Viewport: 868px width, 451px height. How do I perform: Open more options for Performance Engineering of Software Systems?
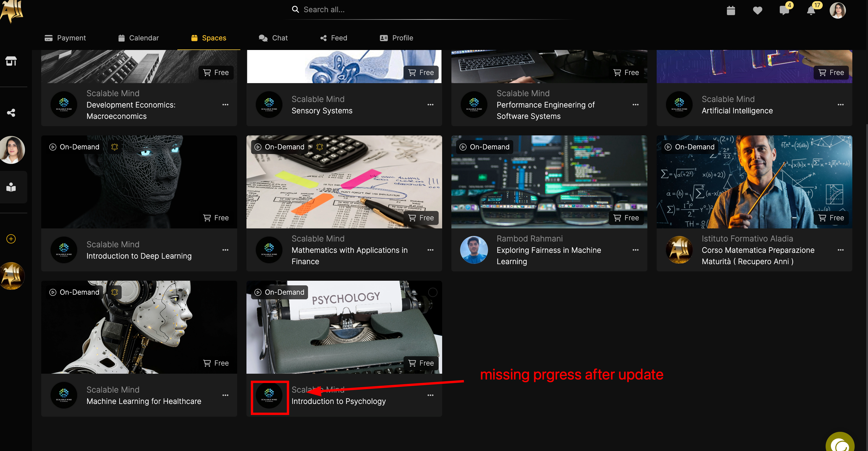(635, 105)
